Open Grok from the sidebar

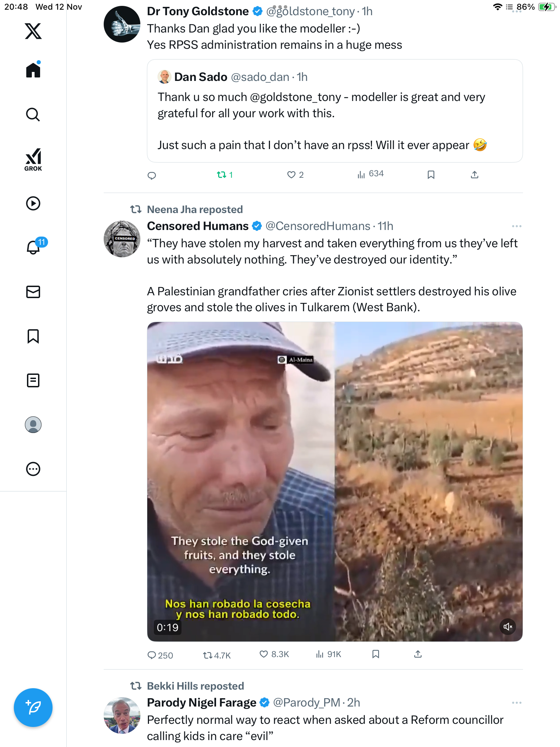(33, 159)
